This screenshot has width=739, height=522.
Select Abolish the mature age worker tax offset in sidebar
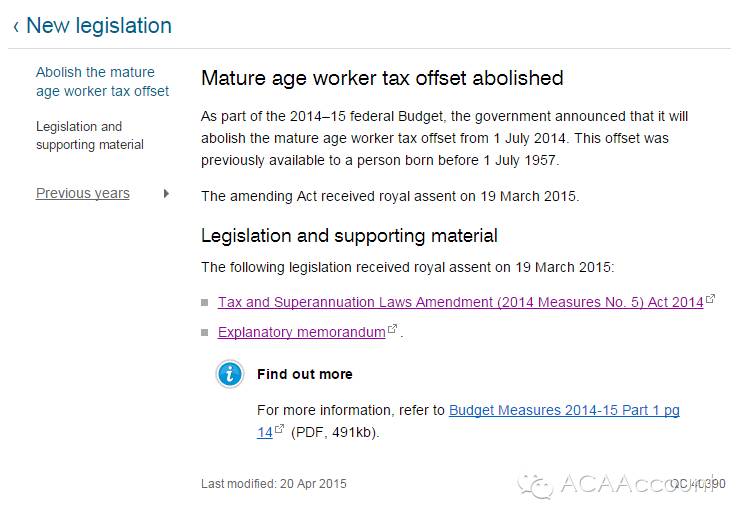click(102, 81)
